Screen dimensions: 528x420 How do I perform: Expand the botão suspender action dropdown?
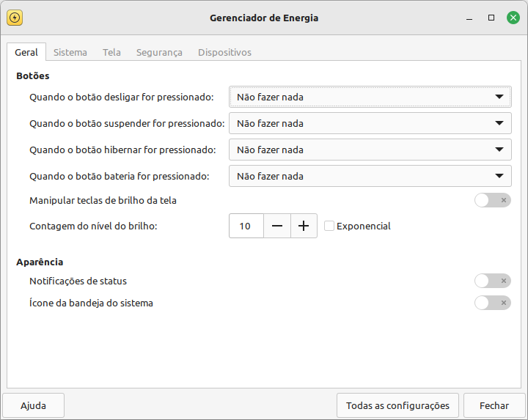click(370, 123)
